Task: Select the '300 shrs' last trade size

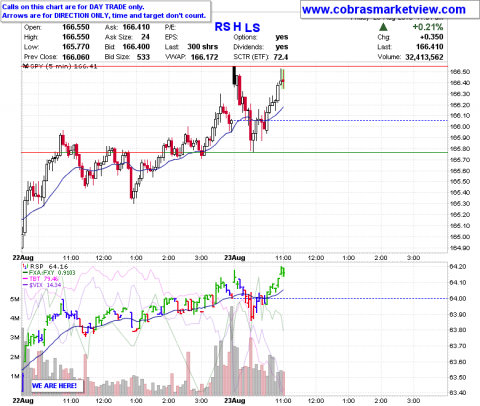Action: (203, 47)
